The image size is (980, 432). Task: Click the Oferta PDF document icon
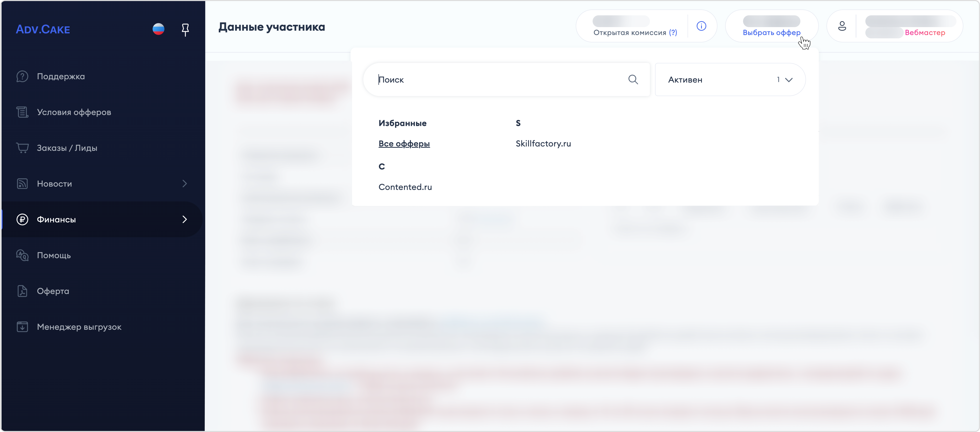click(x=22, y=291)
